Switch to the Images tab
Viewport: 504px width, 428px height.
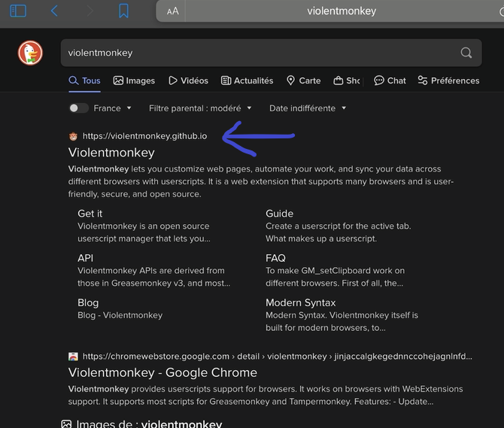[134, 80]
